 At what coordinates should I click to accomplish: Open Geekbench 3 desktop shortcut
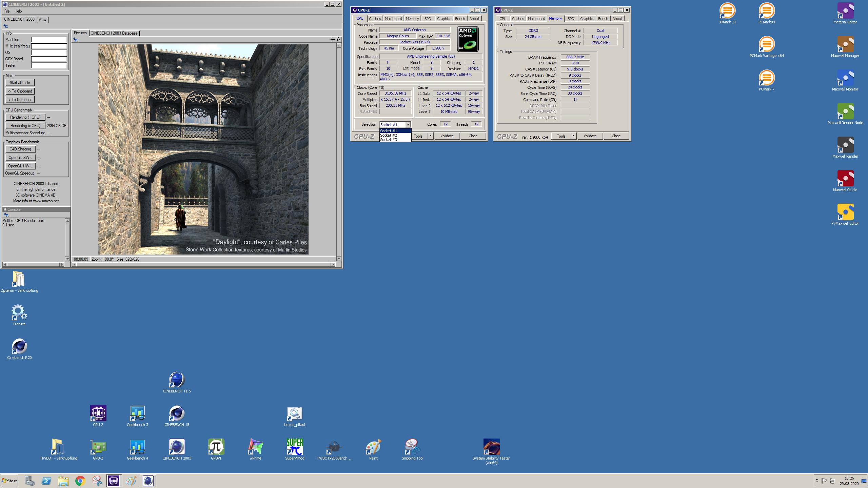coord(137,416)
